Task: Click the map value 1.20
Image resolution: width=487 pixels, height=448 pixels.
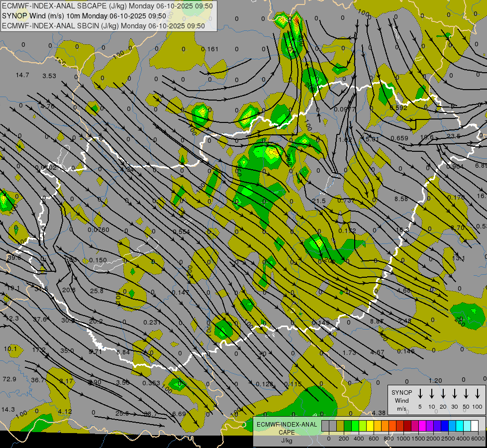Action: pyautogui.click(x=435, y=381)
